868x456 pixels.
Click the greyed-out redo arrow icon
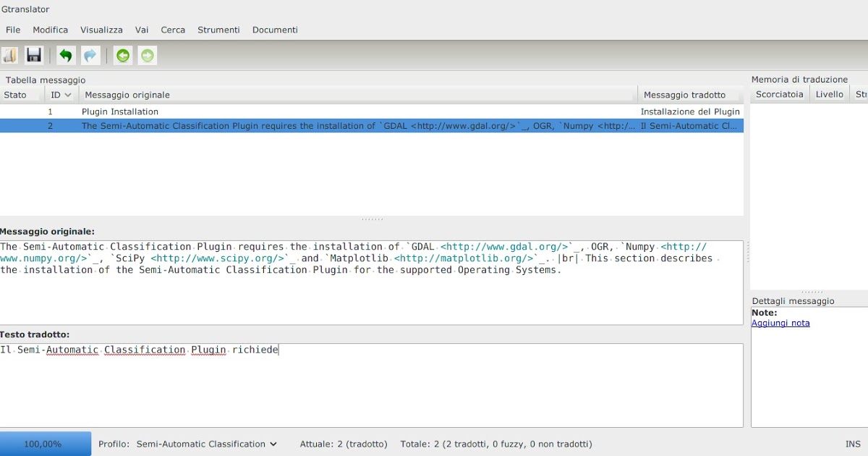90,56
